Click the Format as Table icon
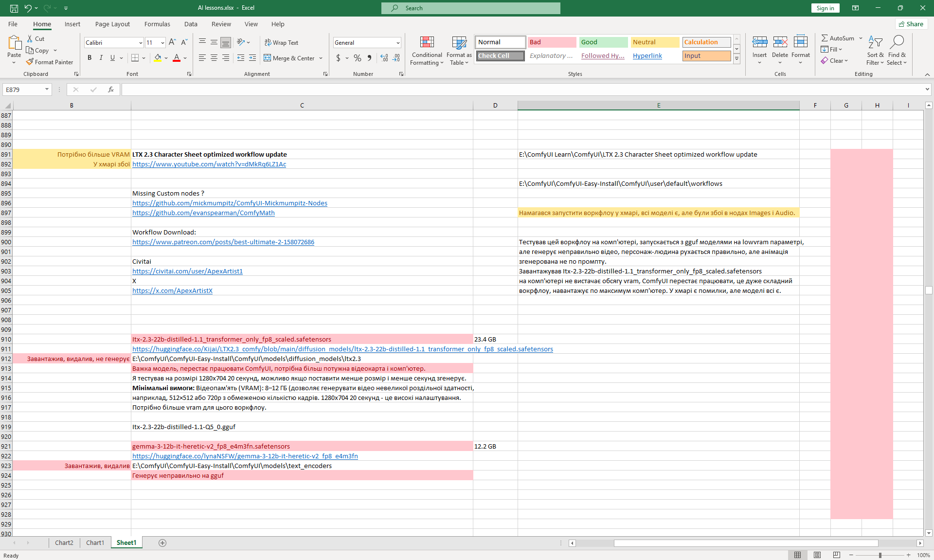This screenshot has height=560, width=934. tap(459, 43)
